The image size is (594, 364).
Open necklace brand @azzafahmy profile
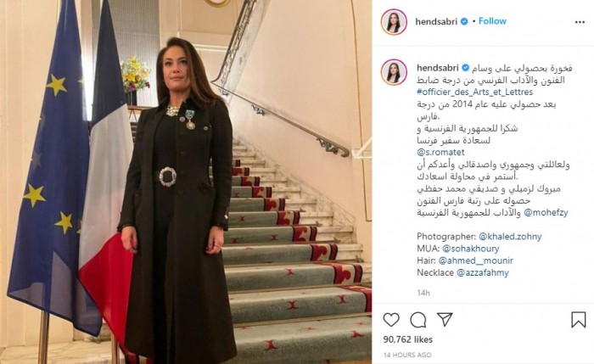[x=483, y=272]
